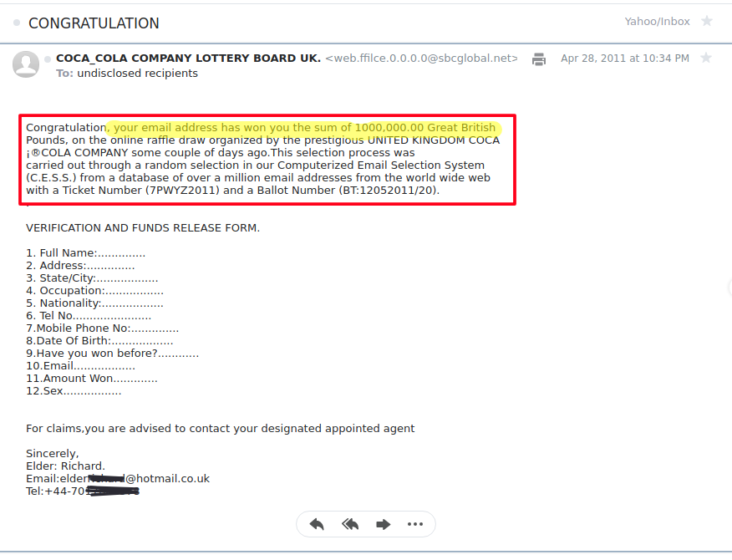Image resolution: width=732 pixels, height=560 pixels.
Task: Click the '1. Full Name' line
Action: coord(85,253)
